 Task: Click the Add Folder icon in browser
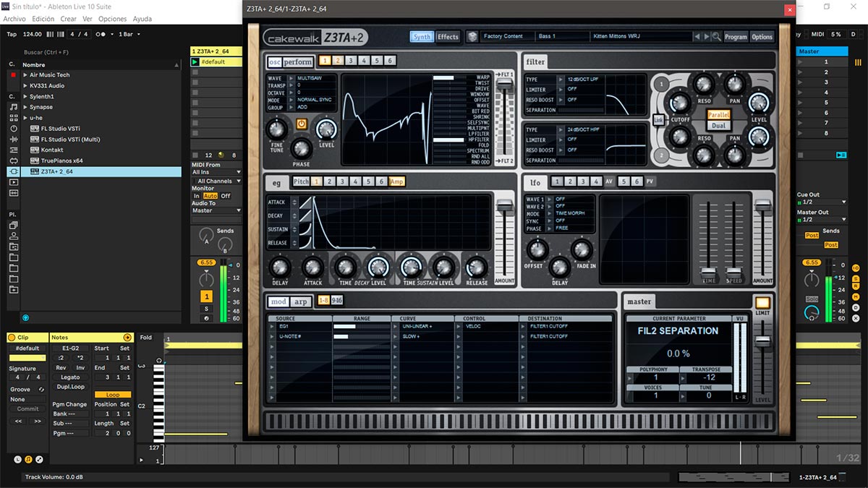click(x=13, y=290)
